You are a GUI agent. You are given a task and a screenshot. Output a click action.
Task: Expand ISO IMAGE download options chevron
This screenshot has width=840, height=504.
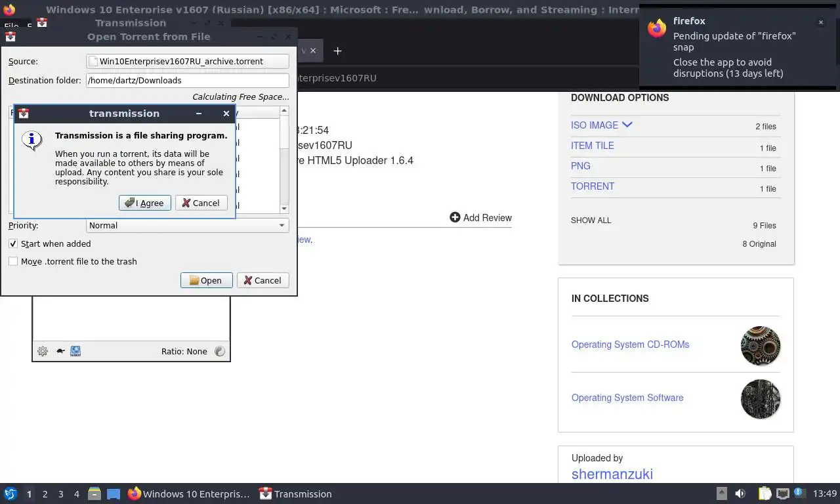[x=627, y=125]
